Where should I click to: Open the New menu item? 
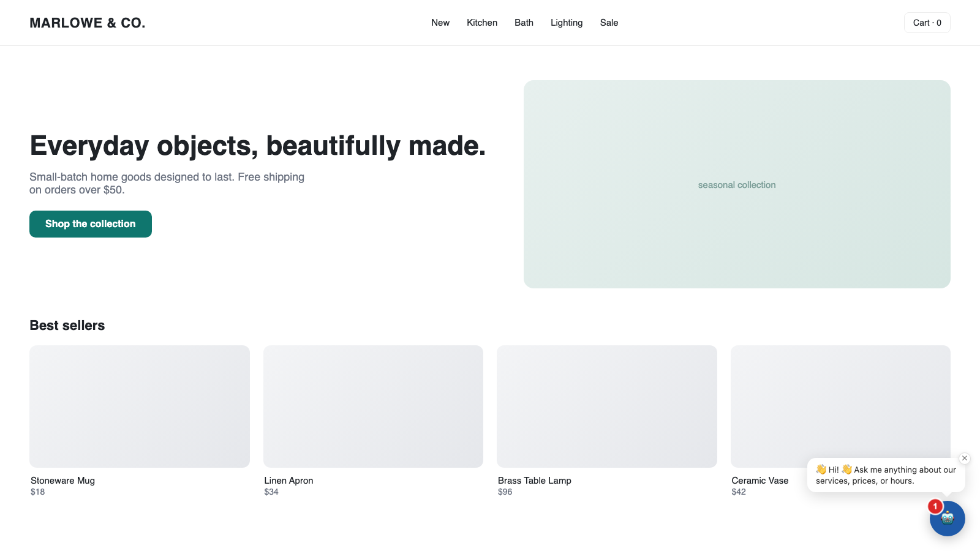coord(440,23)
